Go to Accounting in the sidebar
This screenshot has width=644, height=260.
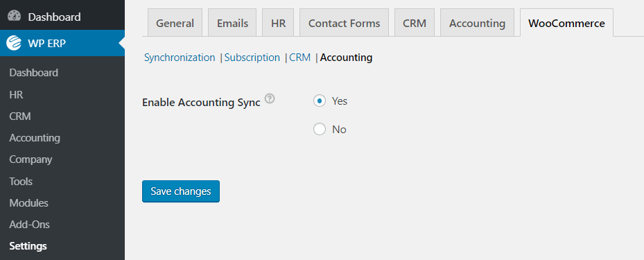(x=35, y=137)
